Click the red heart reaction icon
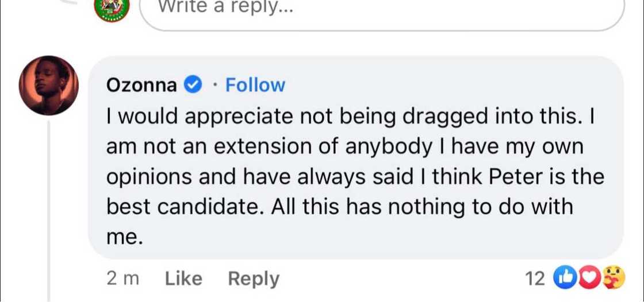 point(581,278)
